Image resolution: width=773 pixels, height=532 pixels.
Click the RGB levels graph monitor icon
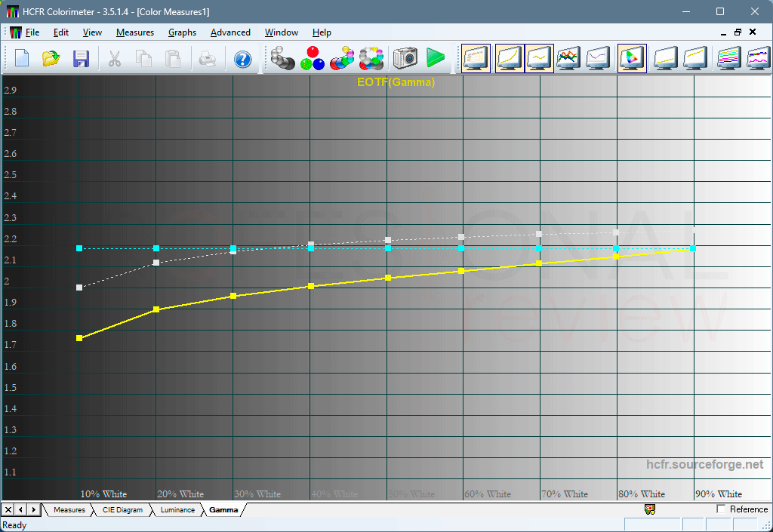click(x=568, y=59)
